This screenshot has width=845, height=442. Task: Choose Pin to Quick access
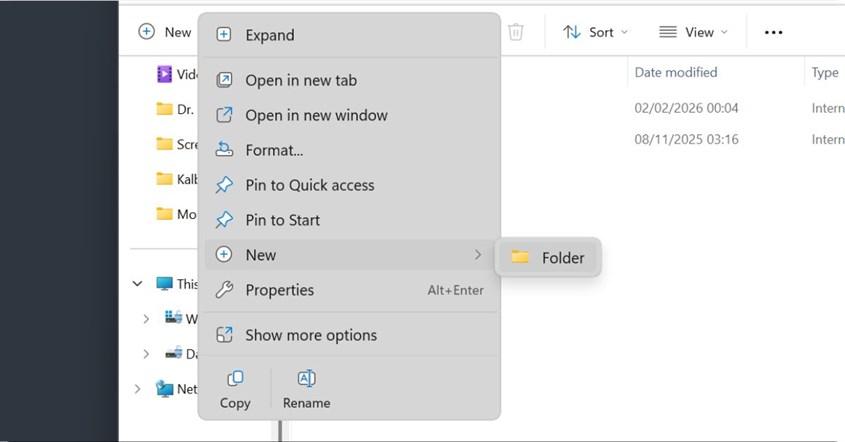tap(349, 185)
